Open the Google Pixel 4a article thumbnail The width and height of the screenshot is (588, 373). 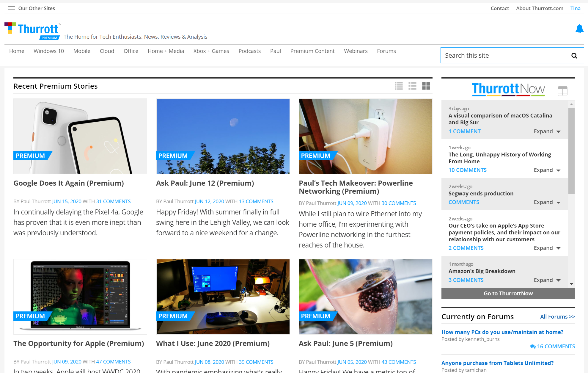[x=80, y=136]
